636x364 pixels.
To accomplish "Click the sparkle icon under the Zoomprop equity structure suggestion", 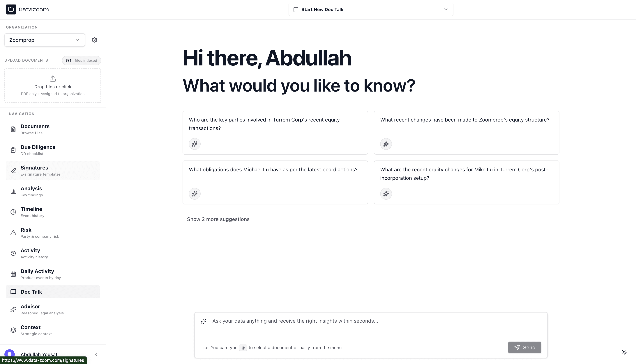I will (x=386, y=144).
